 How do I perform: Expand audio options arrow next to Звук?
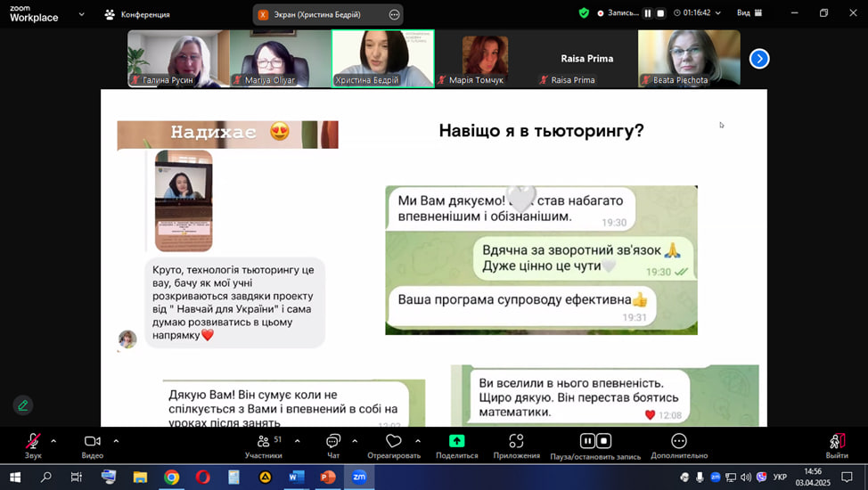[x=53, y=441]
